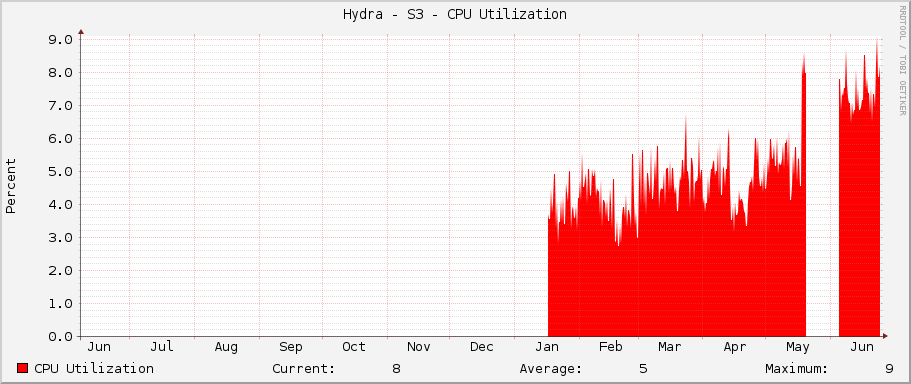Image resolution: width=911 pixels, height=384 pixels.
Task: Click the 'Percent' y-axis label
Action: click(x=11, y=186)
